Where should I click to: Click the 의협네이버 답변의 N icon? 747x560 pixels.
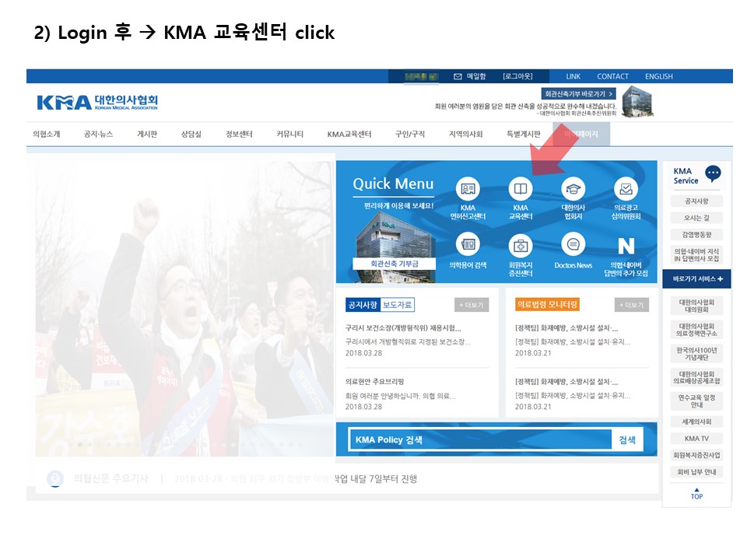pyautogui.click(x=626, y=247)
